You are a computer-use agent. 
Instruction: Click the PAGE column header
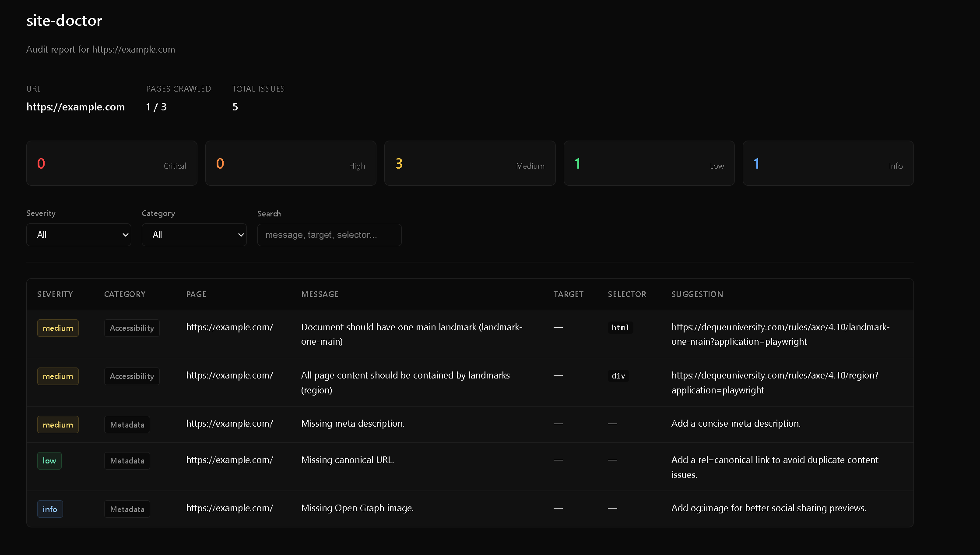coord(196,294)
